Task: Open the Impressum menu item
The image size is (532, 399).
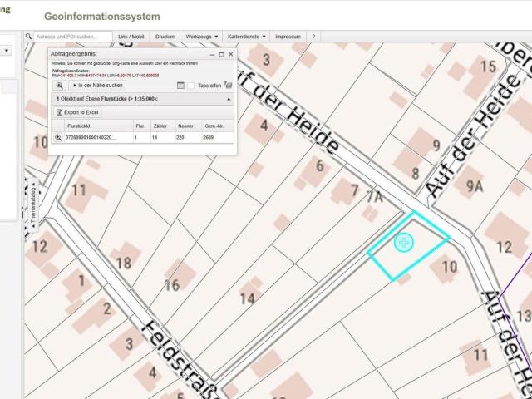Action: click(288, 37)
